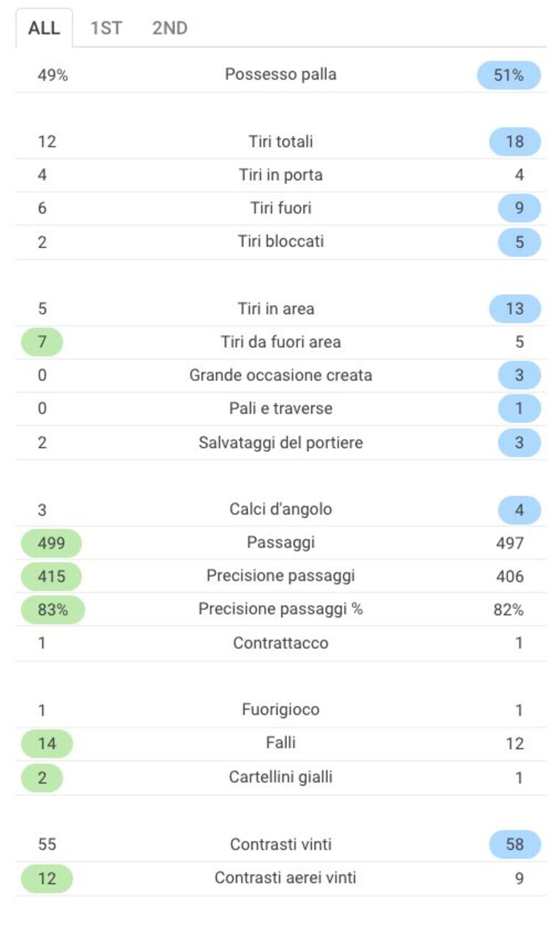The image size is (560, 933).
Task: Click blue 4 Calci d'angolo badge
Action: (519, 510)
